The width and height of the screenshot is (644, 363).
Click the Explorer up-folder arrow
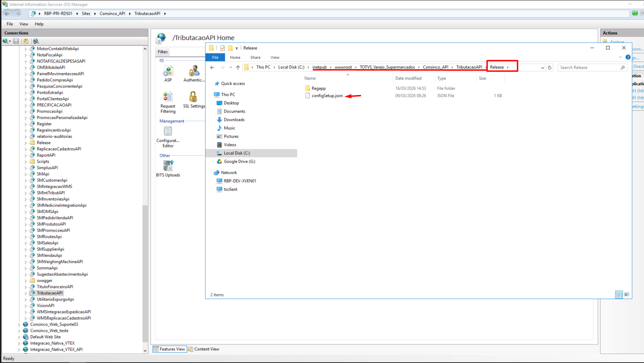(238, 67)
